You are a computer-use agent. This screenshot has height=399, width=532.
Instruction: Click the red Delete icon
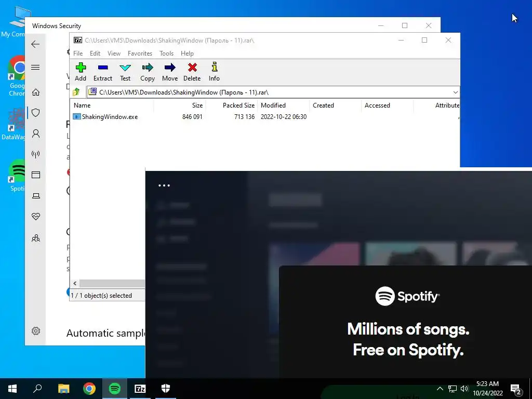tap(192, 72)
